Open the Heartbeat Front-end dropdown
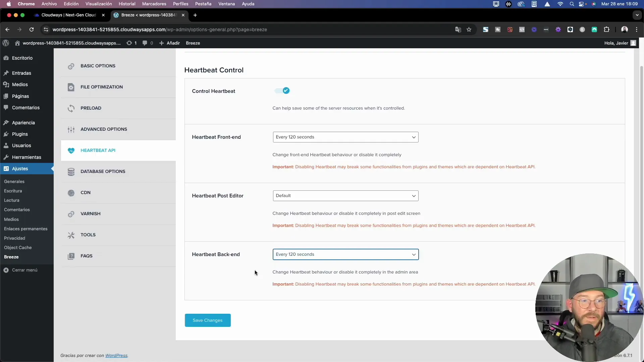The image size is (644, 362). point(345,137)
